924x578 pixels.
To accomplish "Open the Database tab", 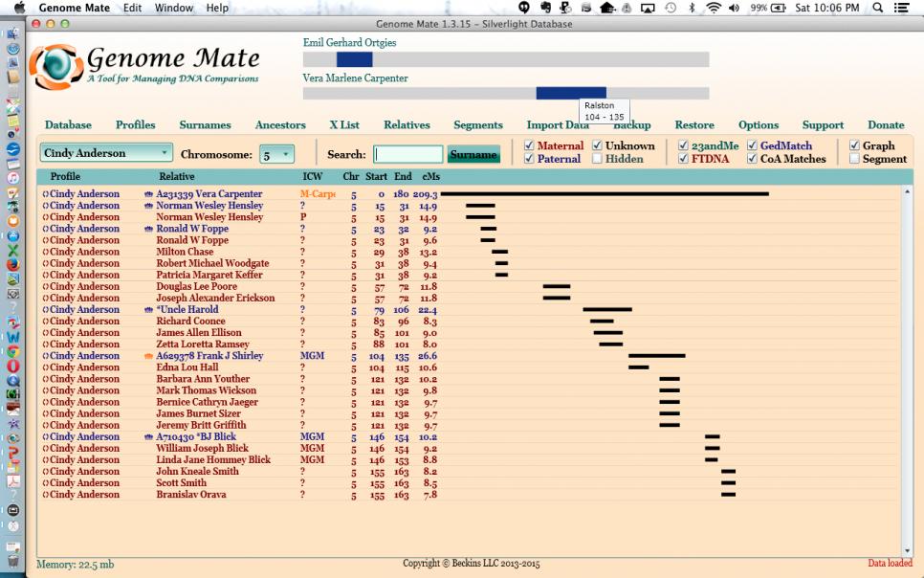I will [x=68, y=125].
